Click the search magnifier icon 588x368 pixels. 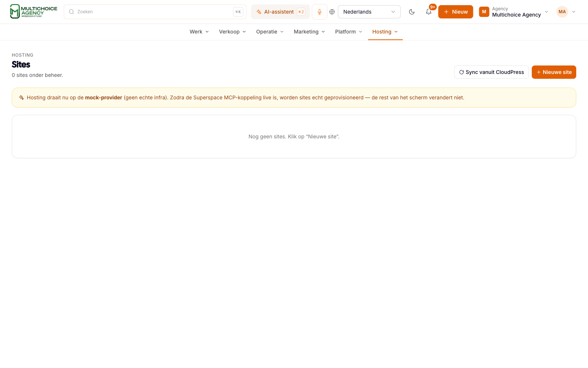pyautogui.click(x=72, y=12)
